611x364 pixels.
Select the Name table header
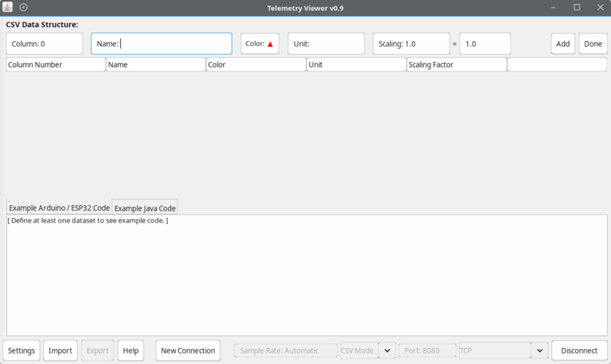pyautogui.click(x=156, y=64)
